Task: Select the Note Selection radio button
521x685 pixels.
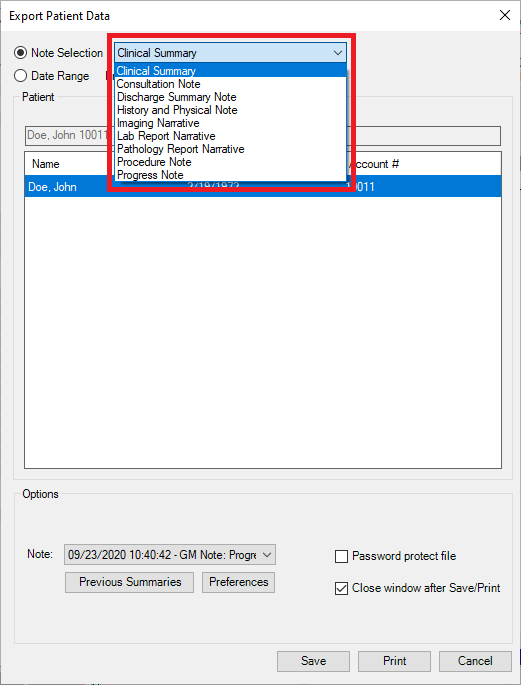Action: tap(21, 53)
